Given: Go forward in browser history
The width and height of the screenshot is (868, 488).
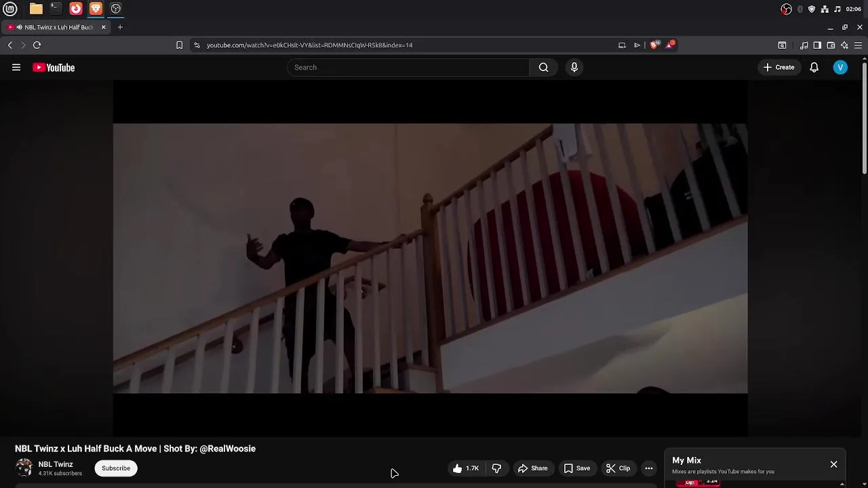Looking at the screenshot, I should pos(23,45).
